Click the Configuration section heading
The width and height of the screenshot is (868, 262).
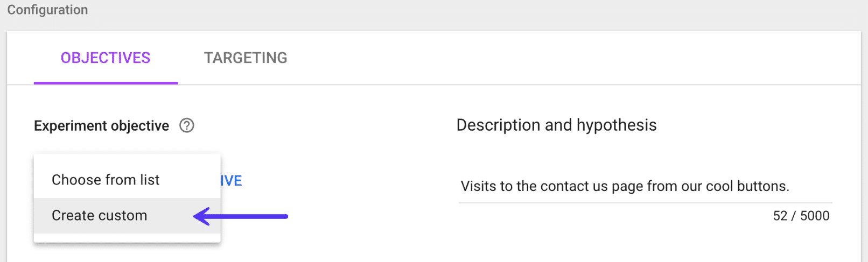[47, 10]
